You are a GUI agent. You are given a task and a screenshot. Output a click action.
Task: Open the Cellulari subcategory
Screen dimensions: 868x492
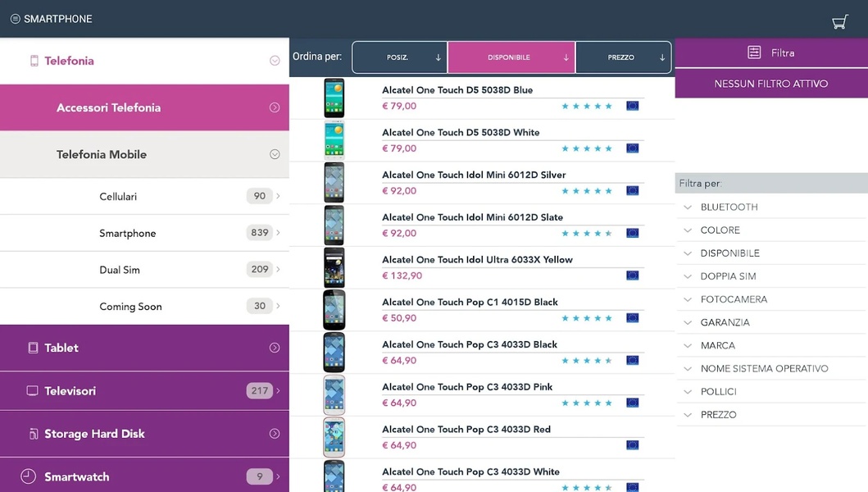pyautogui.click(x=144, y=196)
